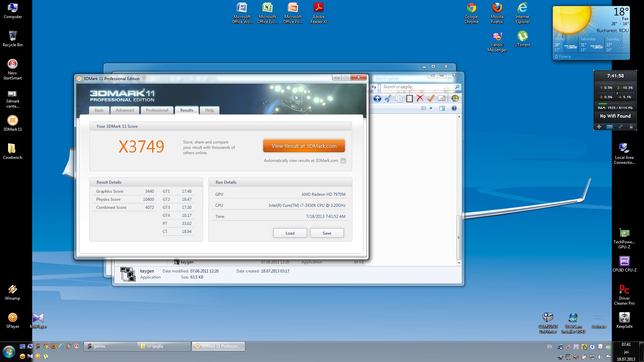This screenshot has width=644, height=362.
Task: Select the µTorrent desktop shortcut
Action: tap(523, 39)
